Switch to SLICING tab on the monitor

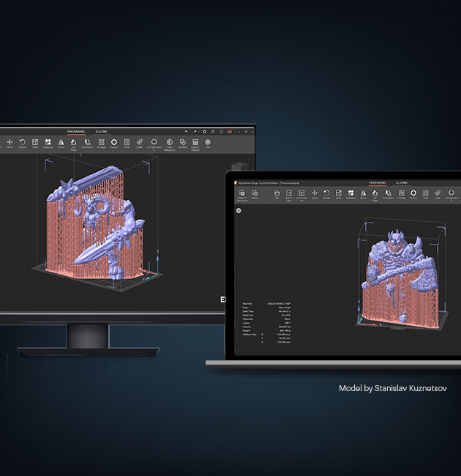click(102, 132)
